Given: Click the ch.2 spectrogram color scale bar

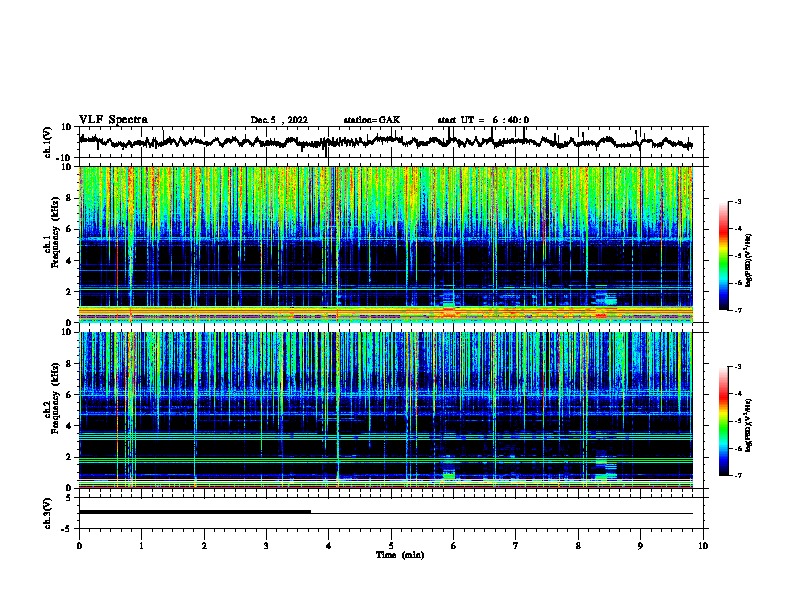Looking at the screenshot, I should tap(724, 421).
